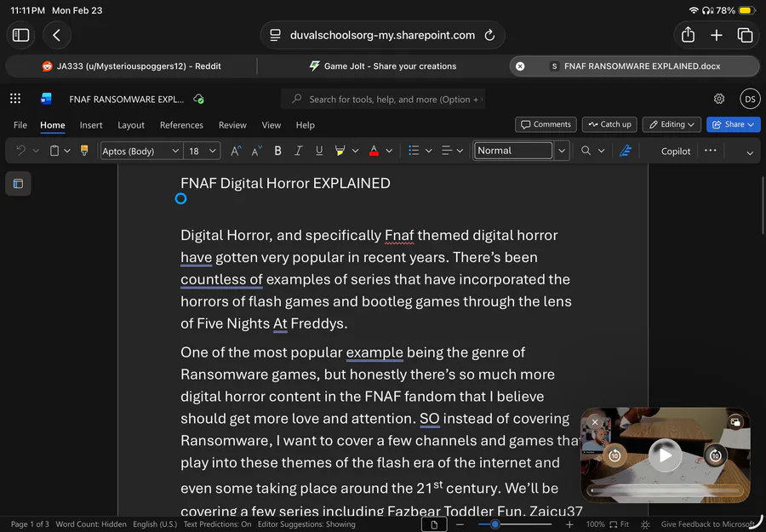The height and width of the screenshot is (532, 766).
Task: Toggle the navigation pane icon at left
Action: [18, 184]
